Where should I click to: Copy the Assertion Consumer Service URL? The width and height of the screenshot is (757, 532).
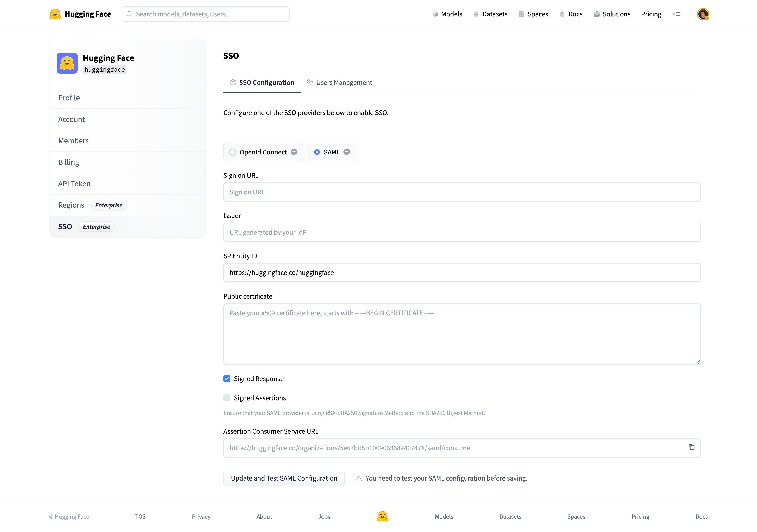[691, 447]
